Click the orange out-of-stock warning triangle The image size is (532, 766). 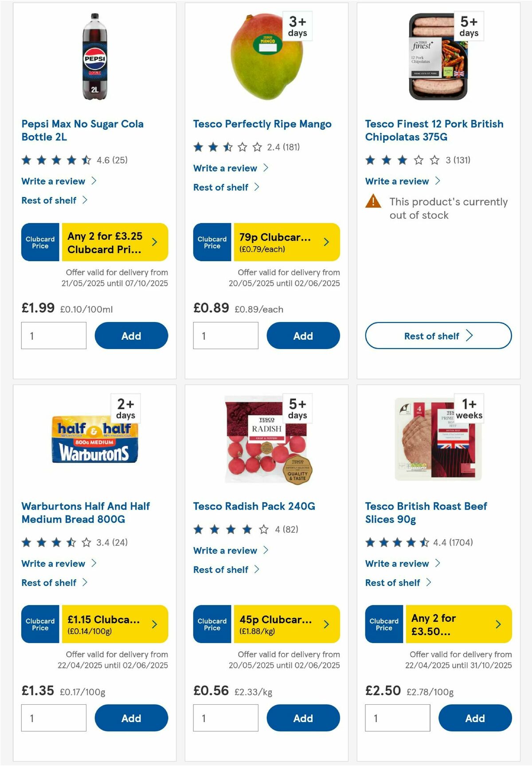coord(372,202)
